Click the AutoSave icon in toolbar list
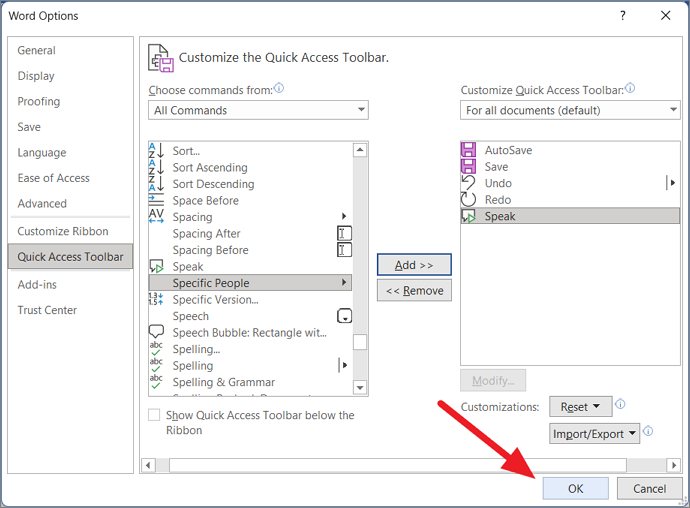Screen dimensions: 690x508 click(468, 150)
